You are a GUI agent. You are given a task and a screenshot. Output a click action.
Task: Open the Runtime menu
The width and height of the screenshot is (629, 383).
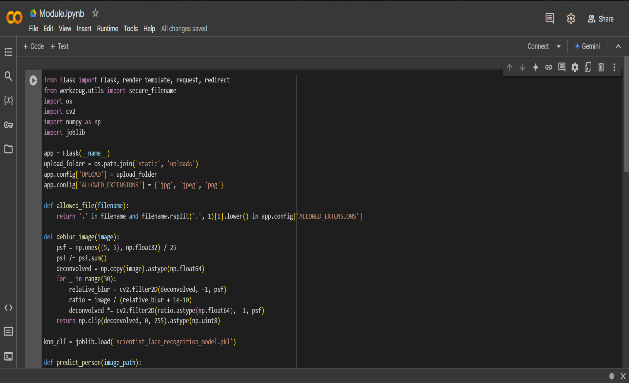point(108,28)
